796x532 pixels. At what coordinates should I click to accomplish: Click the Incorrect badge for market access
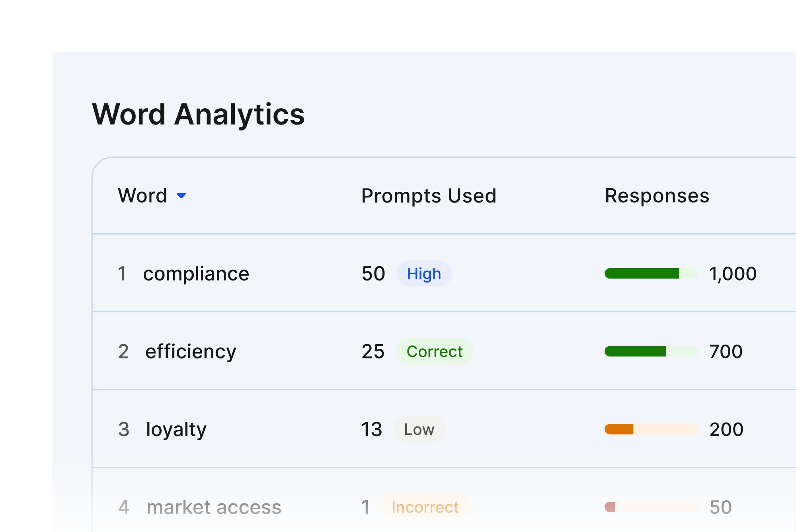pyautogui.click(x=425, y=507)
